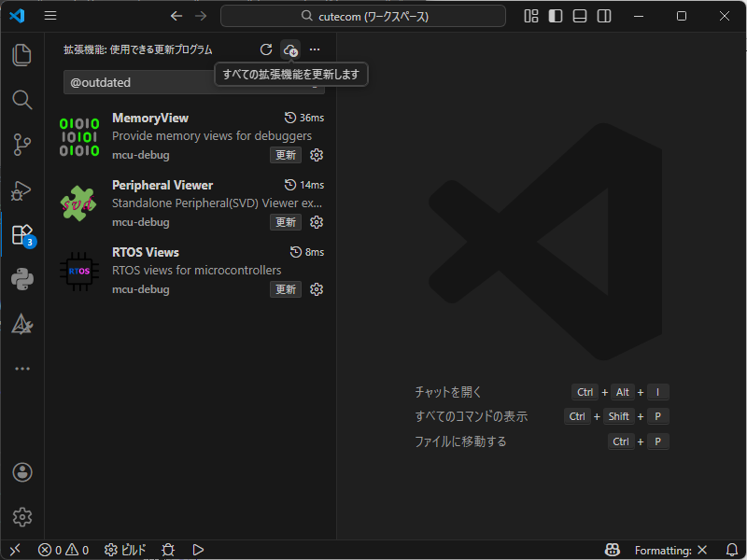Screen dimensions: 747x560
Task: Click the @outdated extension search field
Action: click(194, 82)
